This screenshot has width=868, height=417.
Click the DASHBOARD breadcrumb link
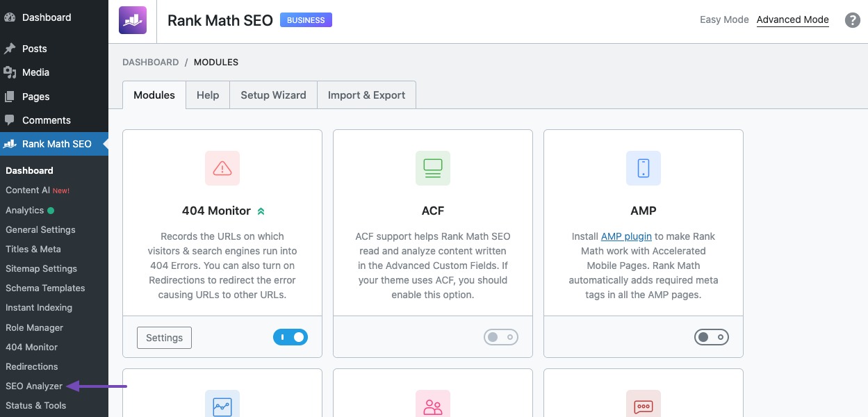click(x=151, y=62)
